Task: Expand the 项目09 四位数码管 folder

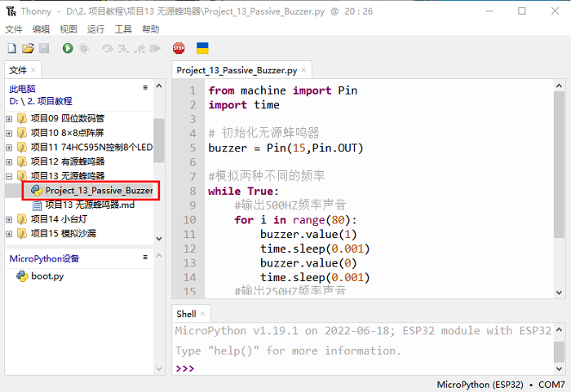Action: [9, 118]
